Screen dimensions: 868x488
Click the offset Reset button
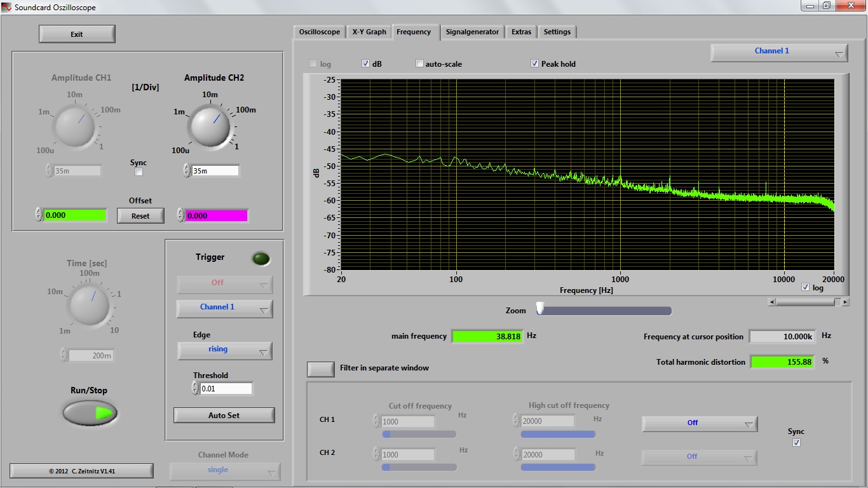pos(140,216)
